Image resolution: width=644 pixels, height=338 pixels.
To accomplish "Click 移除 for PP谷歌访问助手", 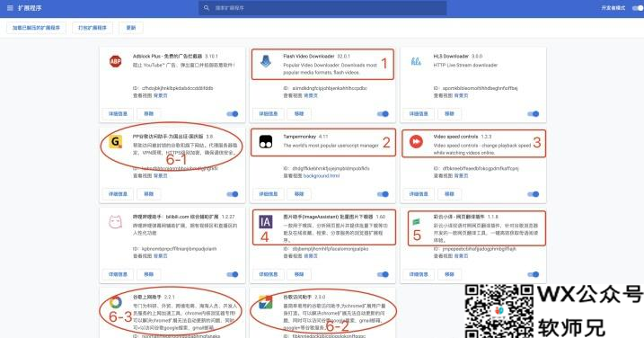I will click(x=149, y=194).
